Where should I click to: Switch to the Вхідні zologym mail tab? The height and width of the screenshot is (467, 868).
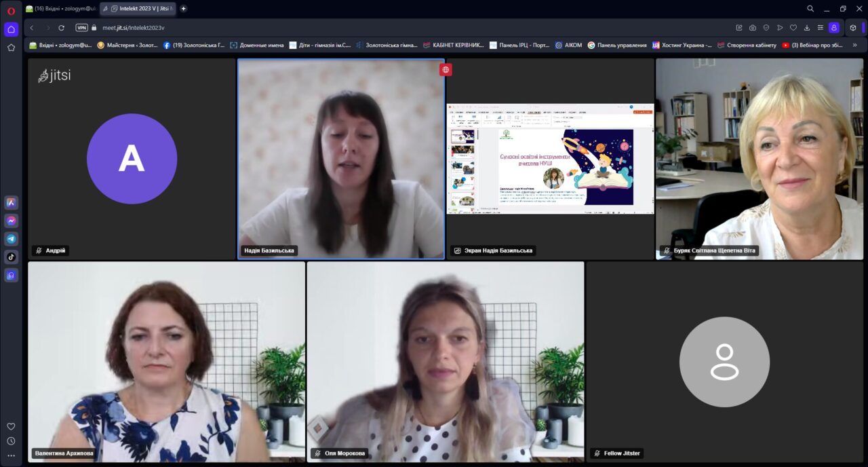point(61,9)
